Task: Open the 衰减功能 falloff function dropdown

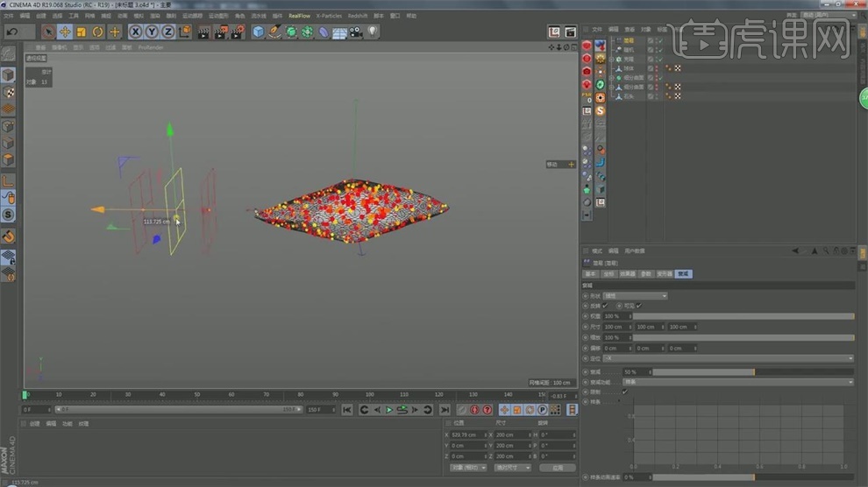Action: tap(736, 382)
